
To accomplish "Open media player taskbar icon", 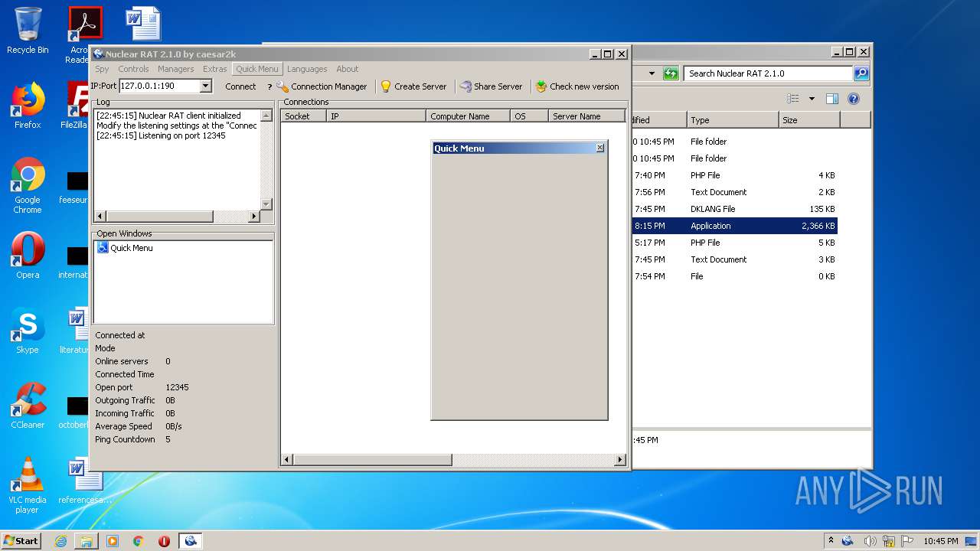I will click(x=113, y=541).
